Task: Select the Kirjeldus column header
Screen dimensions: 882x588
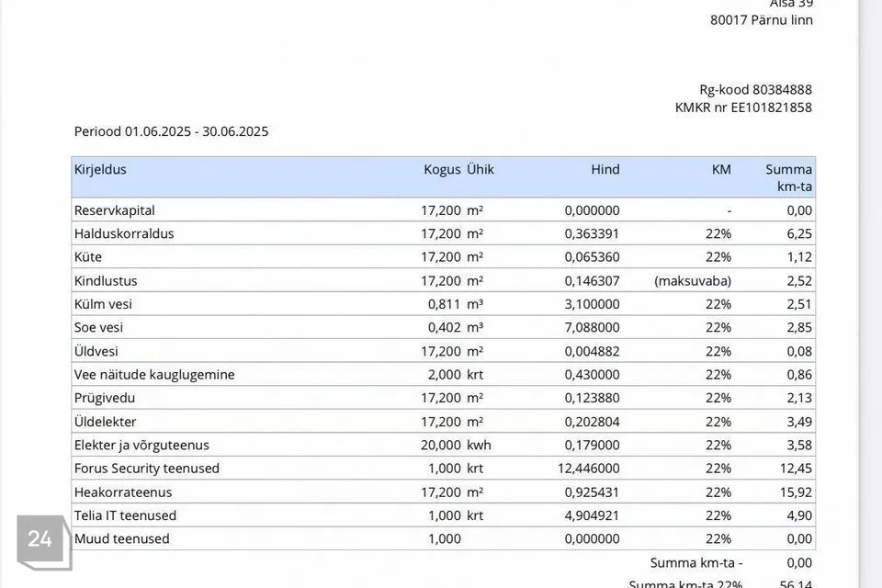Action: pos(100,169)
